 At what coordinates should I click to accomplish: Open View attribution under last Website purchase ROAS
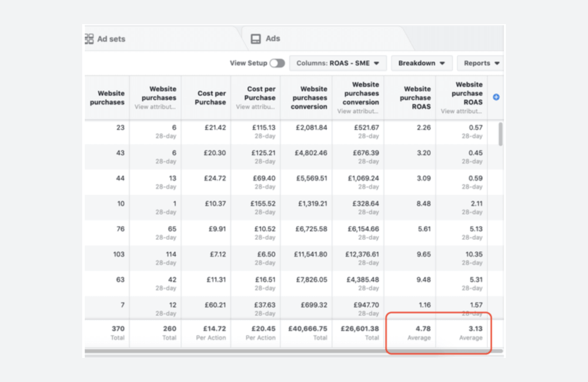click(462, 111)
